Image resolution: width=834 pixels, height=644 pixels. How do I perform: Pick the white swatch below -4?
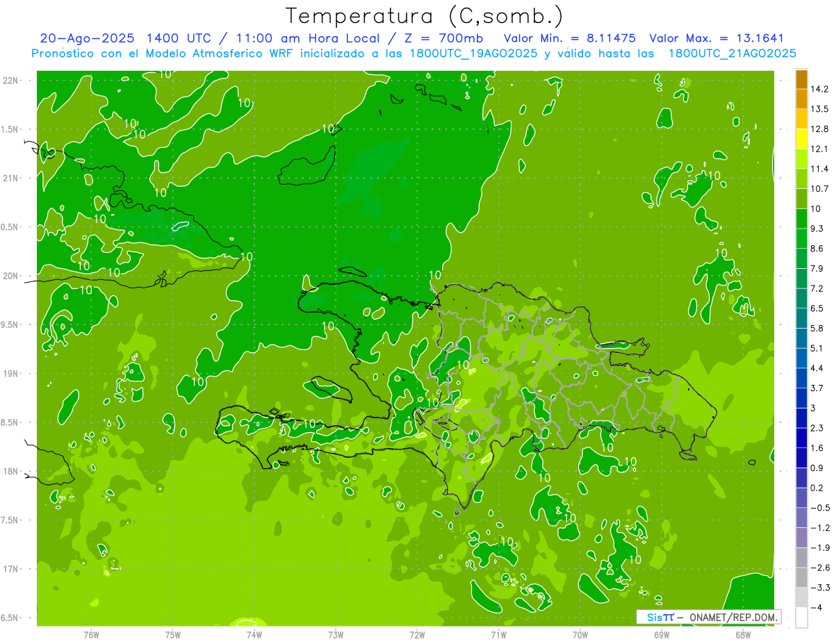(801, 618)
